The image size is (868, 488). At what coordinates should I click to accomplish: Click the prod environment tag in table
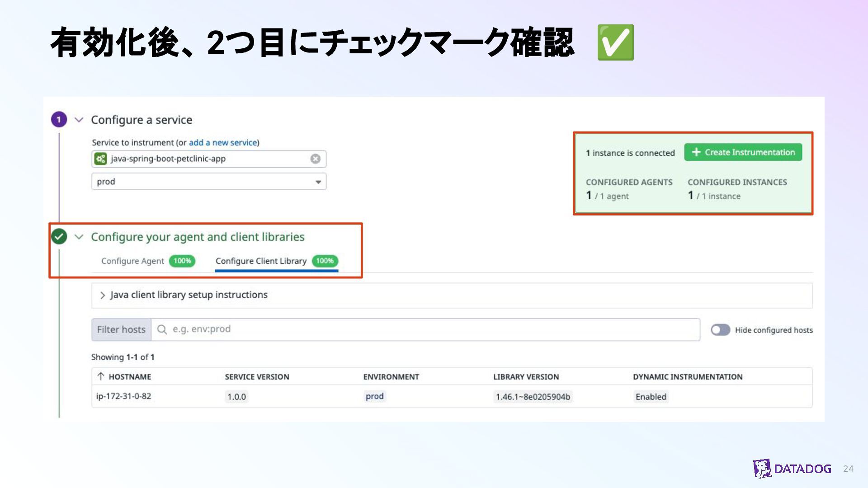pyautogui.click(x=374, y=396)
